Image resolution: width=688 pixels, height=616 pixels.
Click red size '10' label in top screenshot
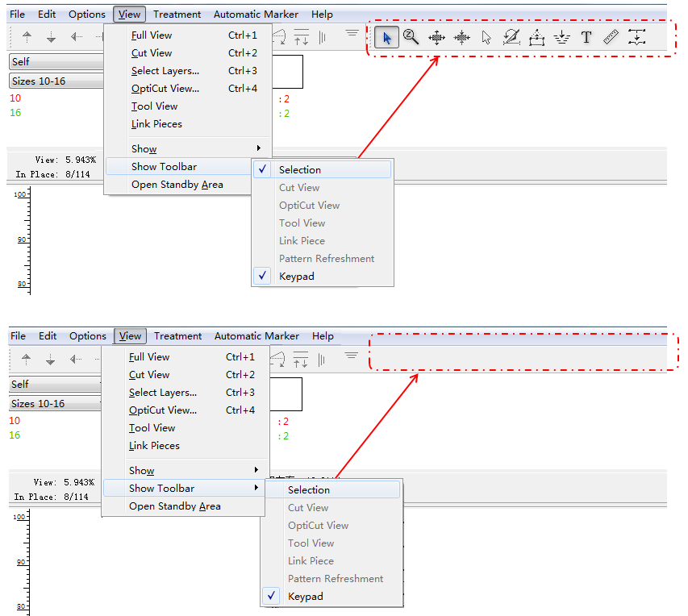point(15,98)
